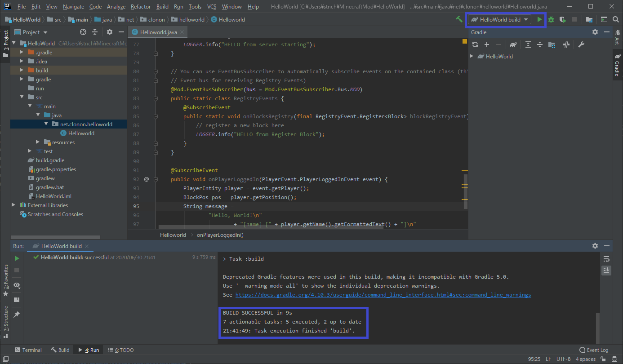Open eye view options in Run panel
The image size is (623, 364).
(17, 285)
